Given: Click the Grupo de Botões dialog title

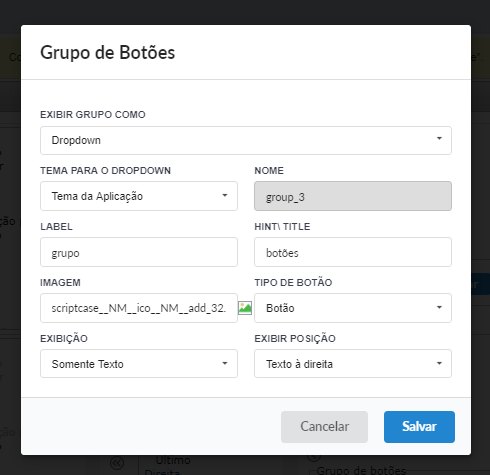Looking at the screenshot, I should pyautogui.click(x=108, y=53).
